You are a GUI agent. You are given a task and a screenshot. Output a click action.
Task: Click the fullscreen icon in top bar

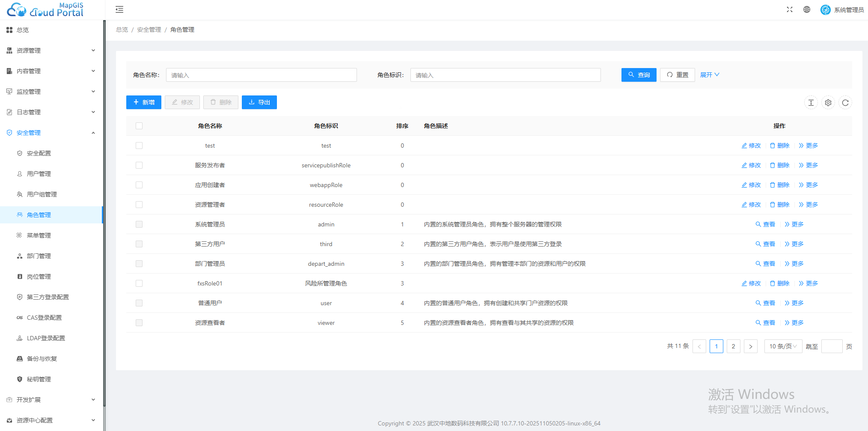coord(789,9)
